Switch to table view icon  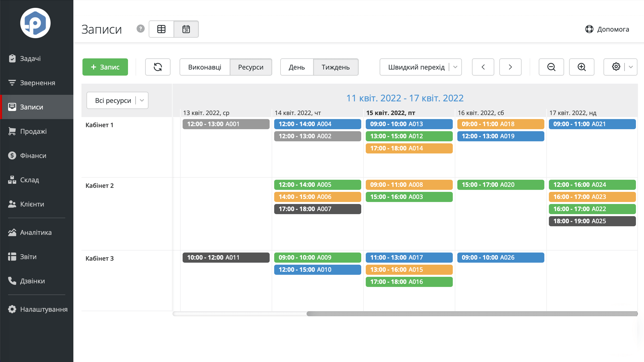click(161, 29)
